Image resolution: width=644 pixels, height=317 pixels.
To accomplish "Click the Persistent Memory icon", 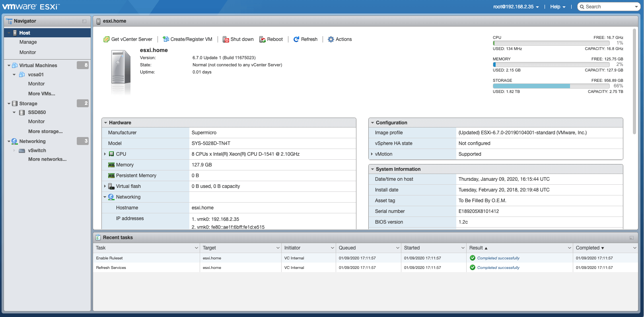I will [x=111, y=176].
